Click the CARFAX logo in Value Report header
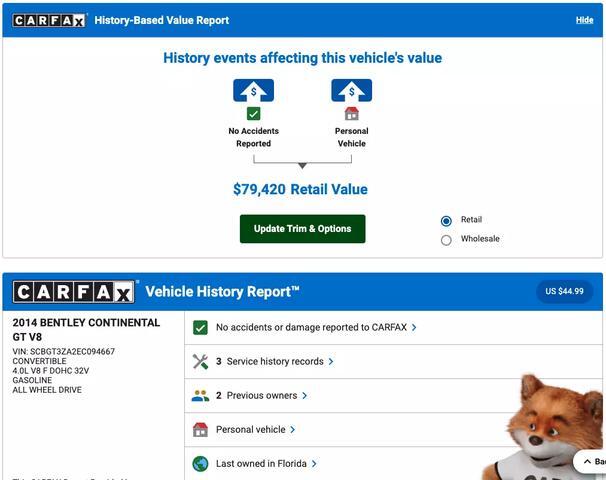Viewport: 606px width, 480px height. (49, 20)
